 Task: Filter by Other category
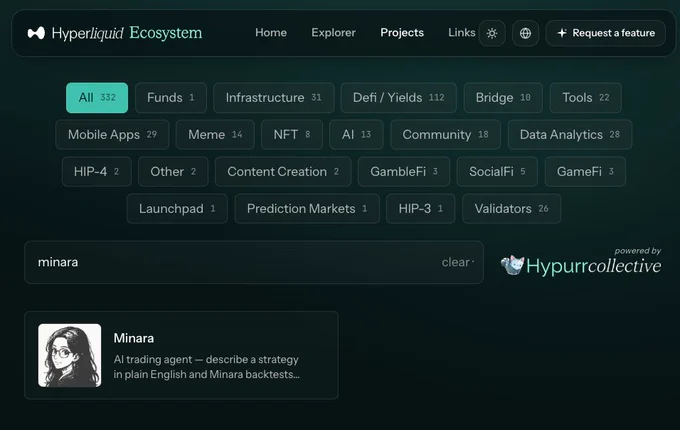point(173,172)
